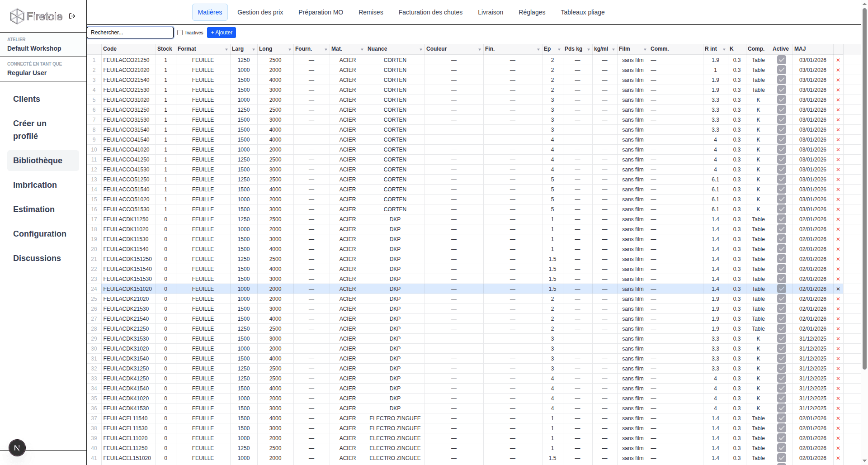Open the Format column filter dropdown

coord(226,49)
